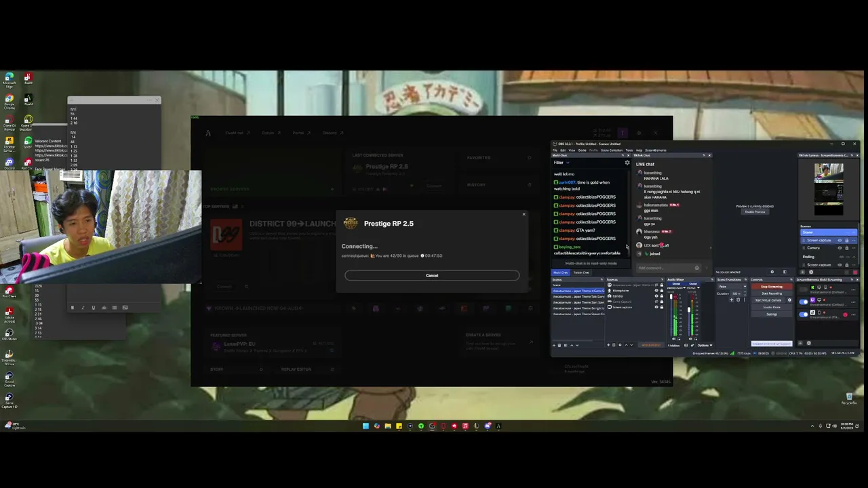
Task: Click Start Virtual Camera button
Action: pyautogui.click(x=768, y=300)
